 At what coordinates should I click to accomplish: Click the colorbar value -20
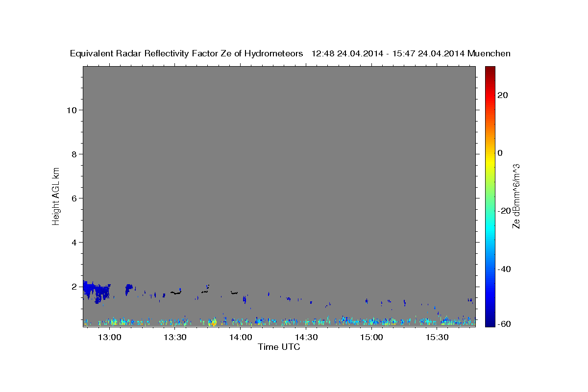505,211
